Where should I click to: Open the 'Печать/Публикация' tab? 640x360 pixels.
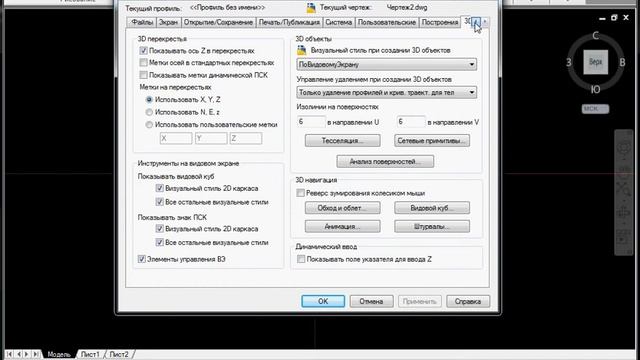[x=289, y=22]
